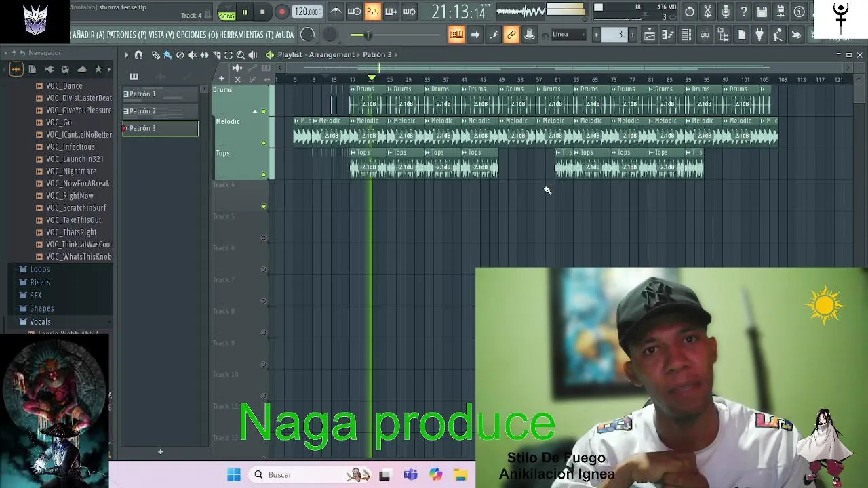Open the PATRONES (P) menu
This screenshot has width=868, height=488.
[126, 35]
